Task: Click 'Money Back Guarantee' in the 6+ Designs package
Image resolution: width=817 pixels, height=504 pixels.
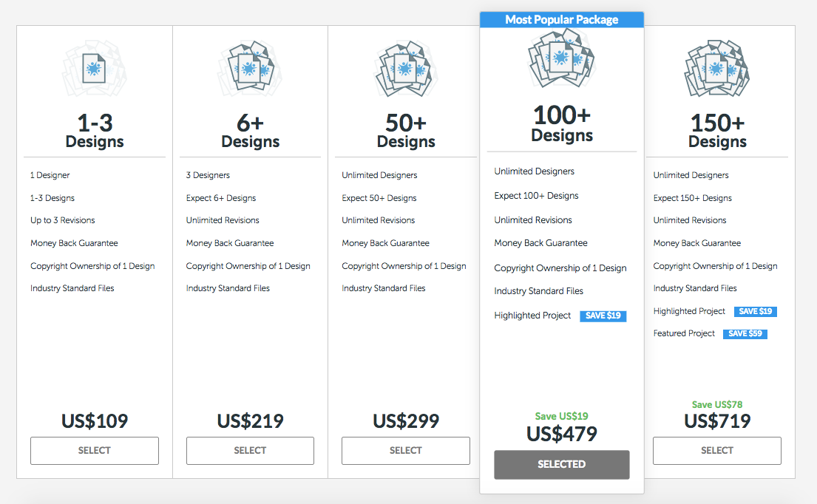Action: pyautogui.click(x=230, y=243)
